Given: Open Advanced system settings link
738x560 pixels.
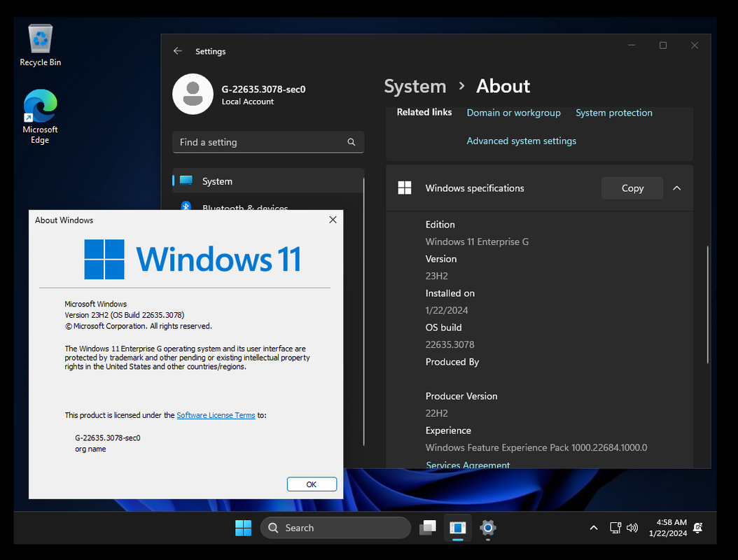Looking at the screenshot, I should (522, 141).
